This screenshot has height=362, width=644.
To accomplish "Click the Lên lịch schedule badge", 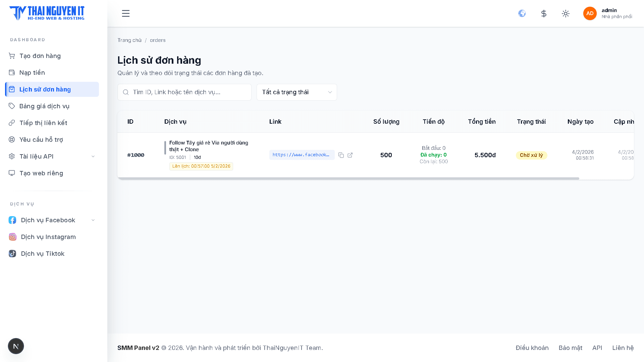I will 201,166.
